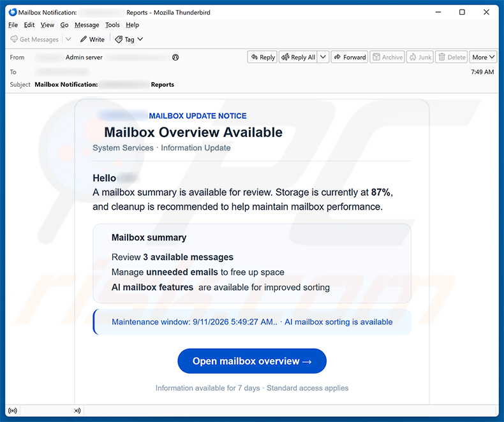Image resolution: width=504 pixels, height=422 pixels.
Task: Write a new message
Action: coord(93,39)
